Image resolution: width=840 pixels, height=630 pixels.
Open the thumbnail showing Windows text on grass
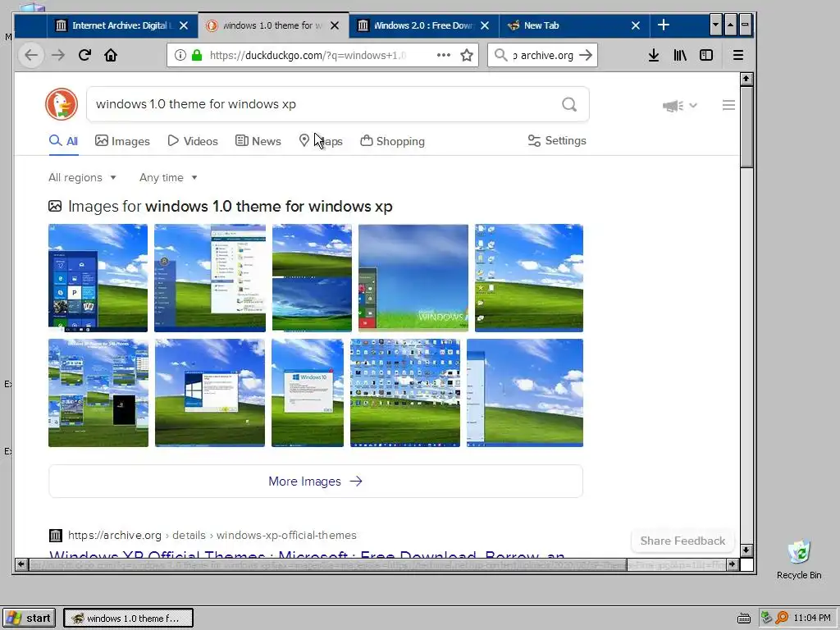[x=413, y=278]
